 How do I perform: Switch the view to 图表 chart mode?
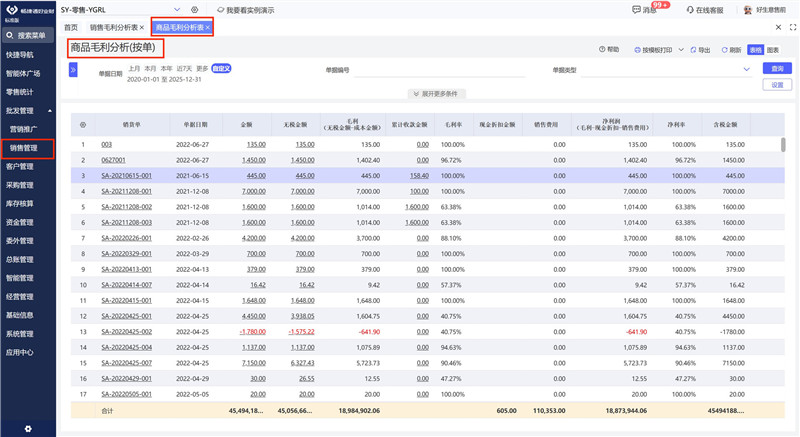coord(773,49)
